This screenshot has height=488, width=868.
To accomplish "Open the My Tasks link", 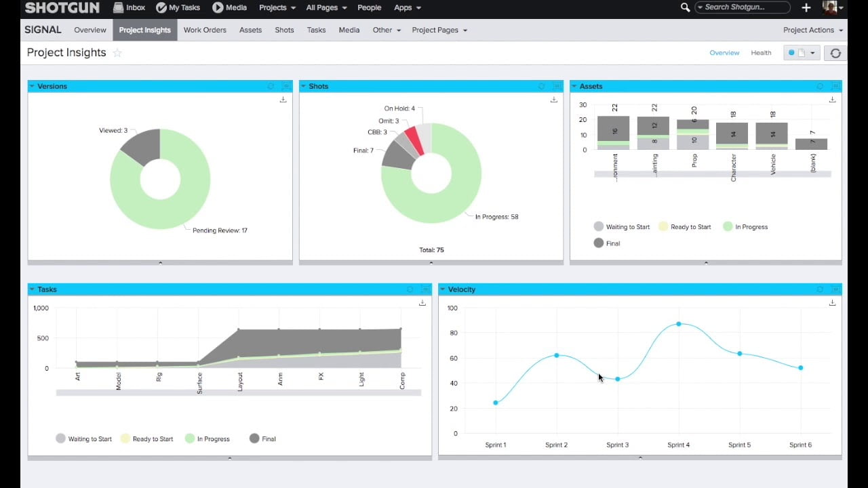I will (178, 7).
